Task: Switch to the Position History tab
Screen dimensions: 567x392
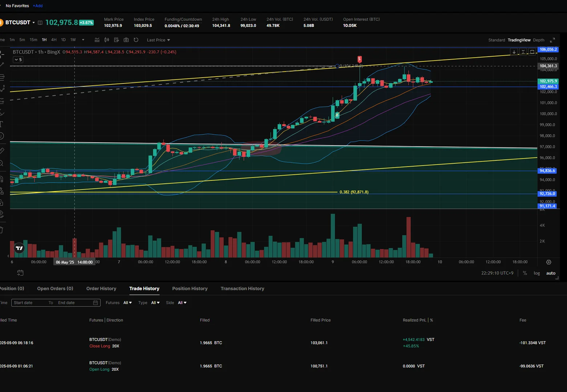Action: coord(190,289)
